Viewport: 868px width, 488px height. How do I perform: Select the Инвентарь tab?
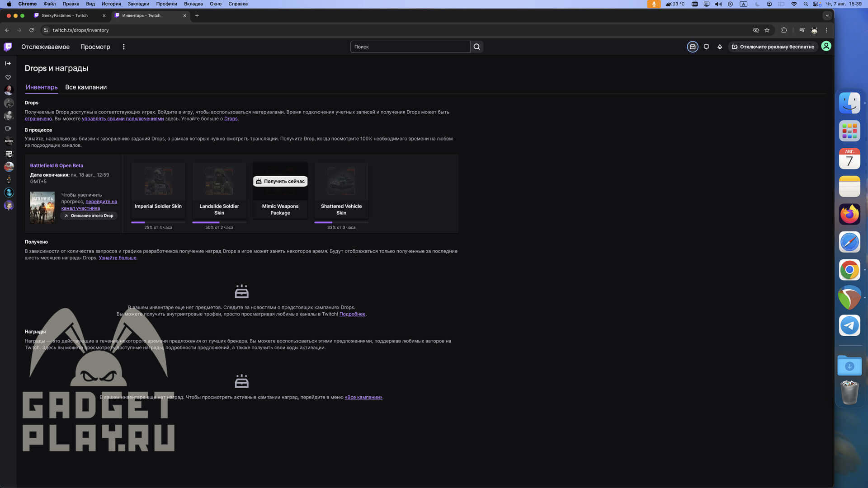(x=42, y=87)
